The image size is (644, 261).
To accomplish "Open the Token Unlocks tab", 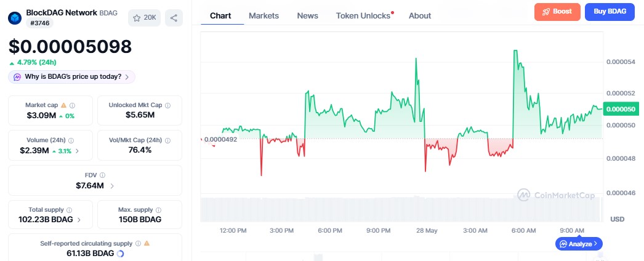I will pyautogui.click(x=363, y=15).
